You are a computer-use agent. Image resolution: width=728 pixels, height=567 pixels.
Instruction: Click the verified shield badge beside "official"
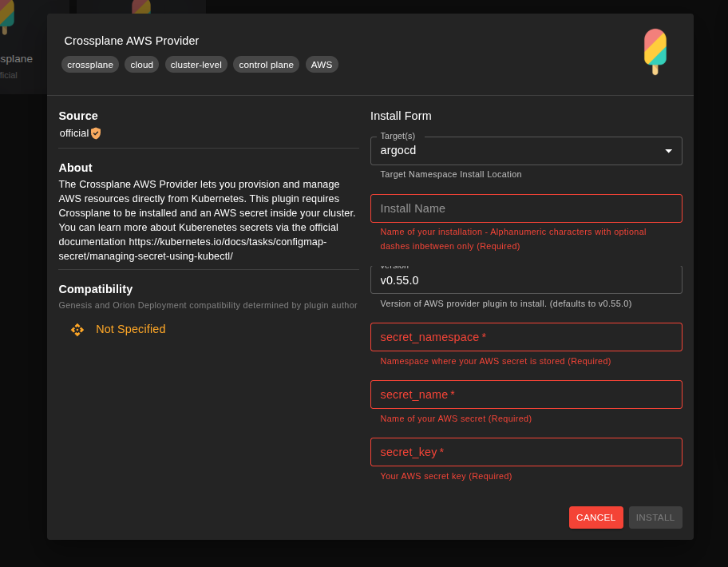pyautogui.click(x=95, y=133)
